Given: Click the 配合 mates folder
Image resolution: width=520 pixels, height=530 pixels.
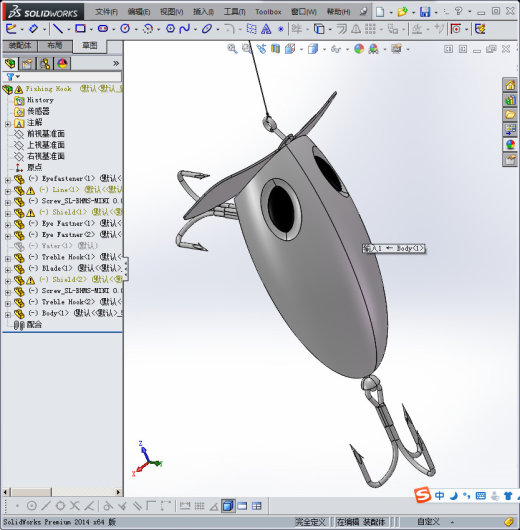Looking at the screenshot, I should [34, 325].
